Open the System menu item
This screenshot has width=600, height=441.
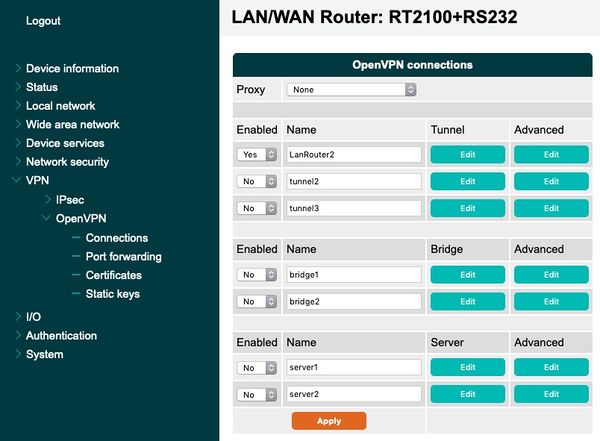44,354
